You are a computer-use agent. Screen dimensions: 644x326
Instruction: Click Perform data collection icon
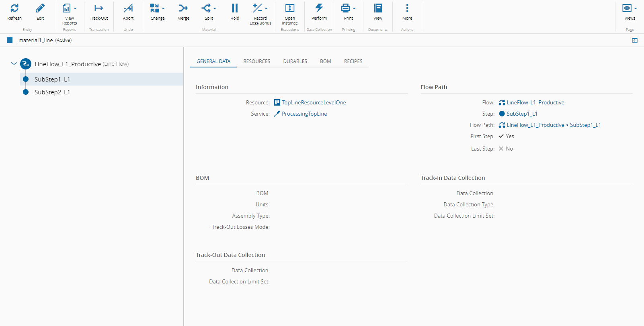coord(319,8)
